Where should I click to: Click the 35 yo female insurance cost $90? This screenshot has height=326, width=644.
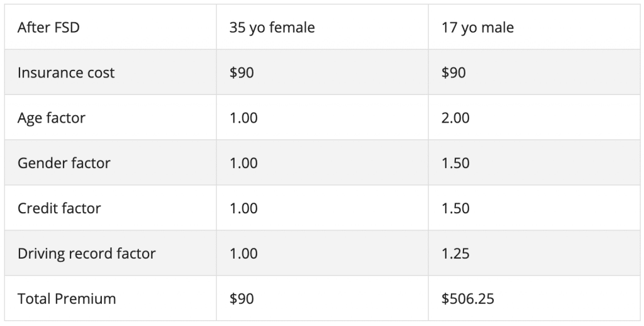click(242, 73)
